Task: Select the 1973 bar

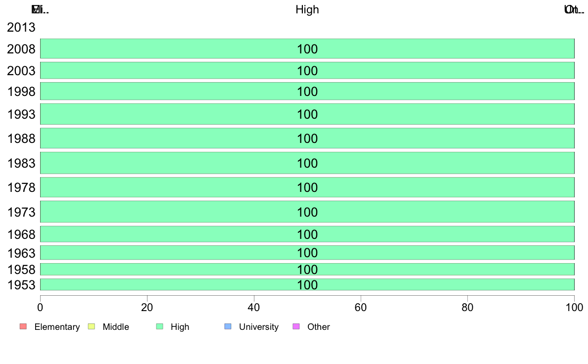Action: pyautogui.click(x=307, y=212)
